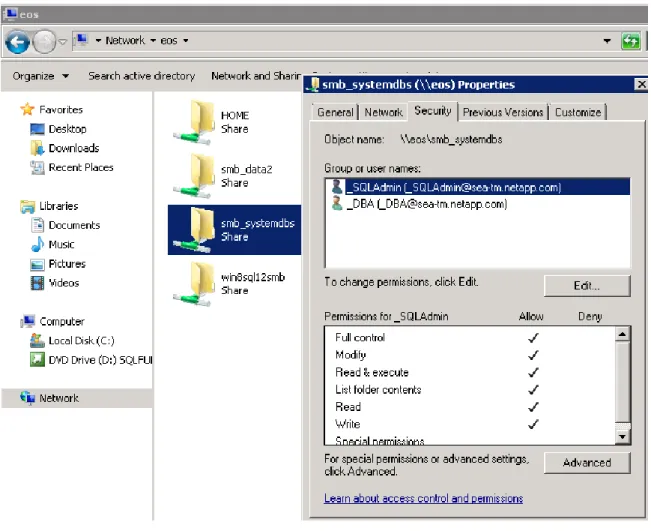Open the Previous Versions tab
Image resolution: width=651 pixels, height=531 pixels.
503,112
